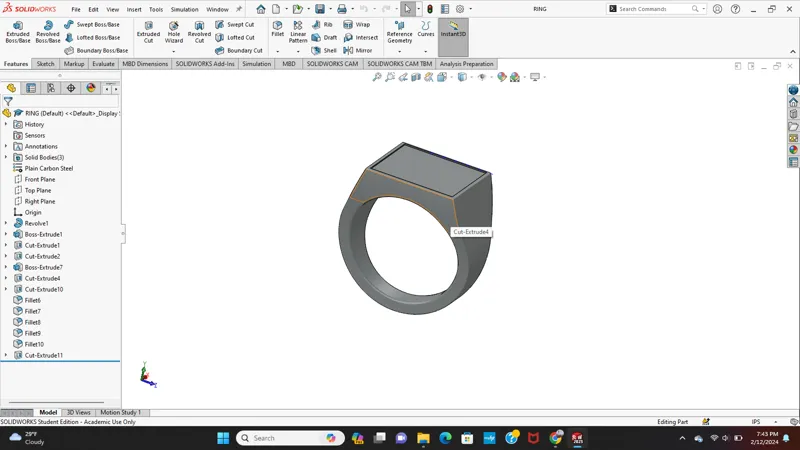Select Fillet10 in the feature tree
The height and width of the screenshot is (450, 800).
[x=34, y=344]
